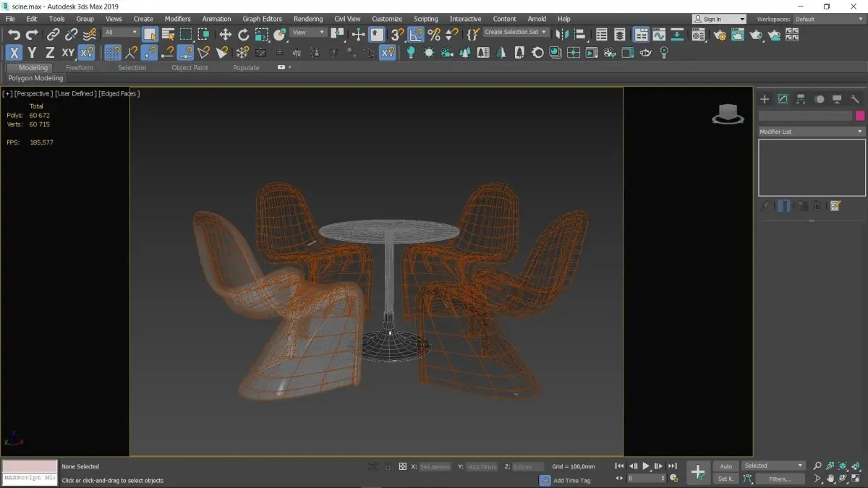Toggle Angle Snap on or off
868x488 pixels.
416,34
